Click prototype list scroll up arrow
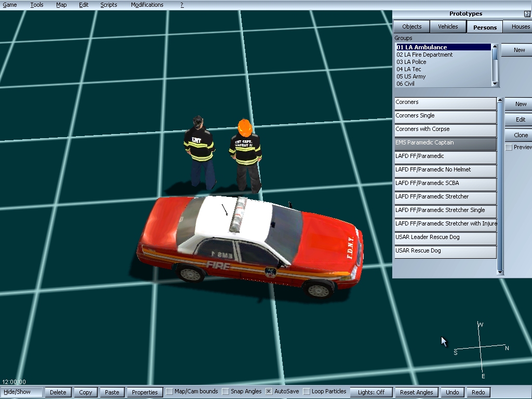 click(500, 100)
